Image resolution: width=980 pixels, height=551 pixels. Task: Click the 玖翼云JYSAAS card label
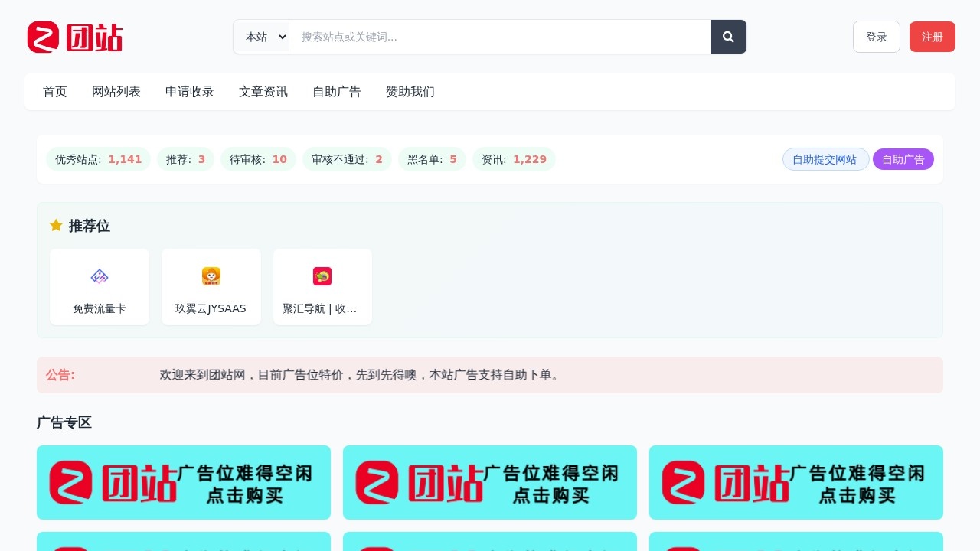pyautogui.click(x=211, y=309)
